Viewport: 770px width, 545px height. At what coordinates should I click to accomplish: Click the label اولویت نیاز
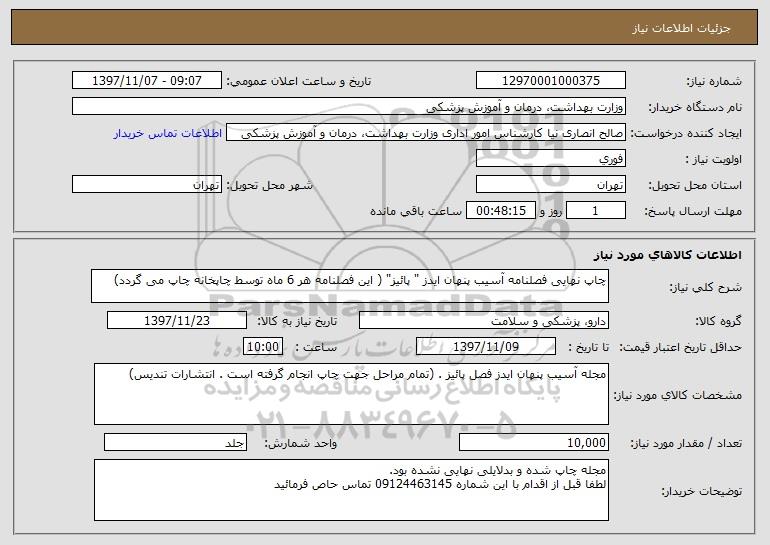714,159
